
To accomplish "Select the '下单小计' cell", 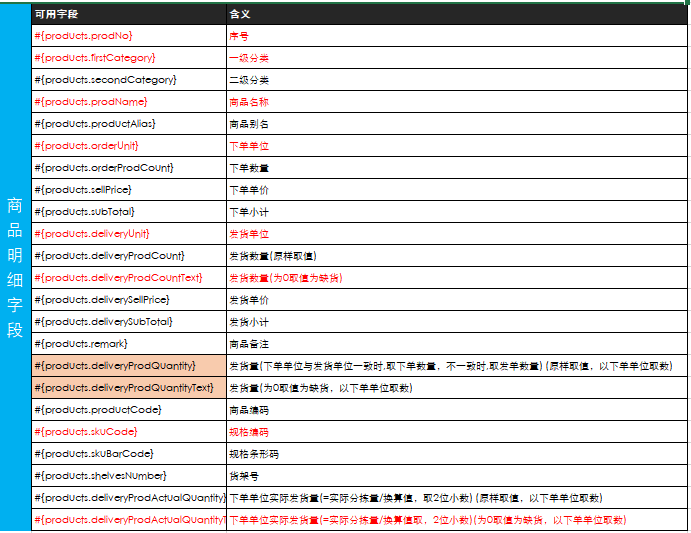I will [x=457, y=212].
